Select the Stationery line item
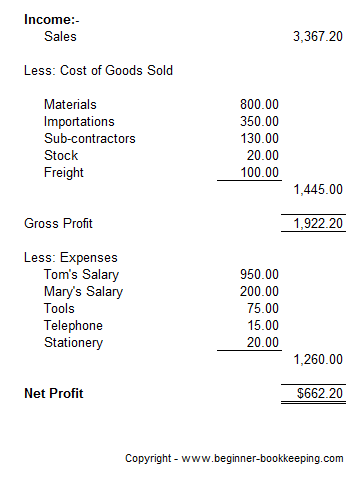Screen dimensions: 361x483 (x=74, y=343)
